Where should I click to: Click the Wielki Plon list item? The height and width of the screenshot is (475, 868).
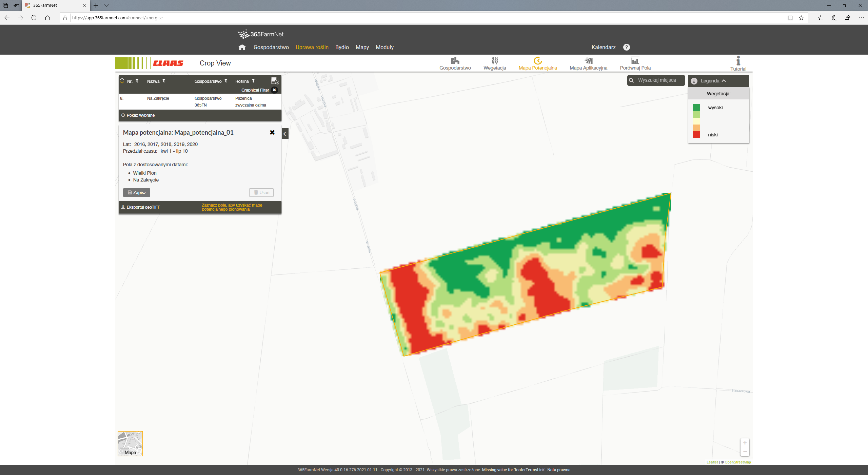click(x=145, y=173)
